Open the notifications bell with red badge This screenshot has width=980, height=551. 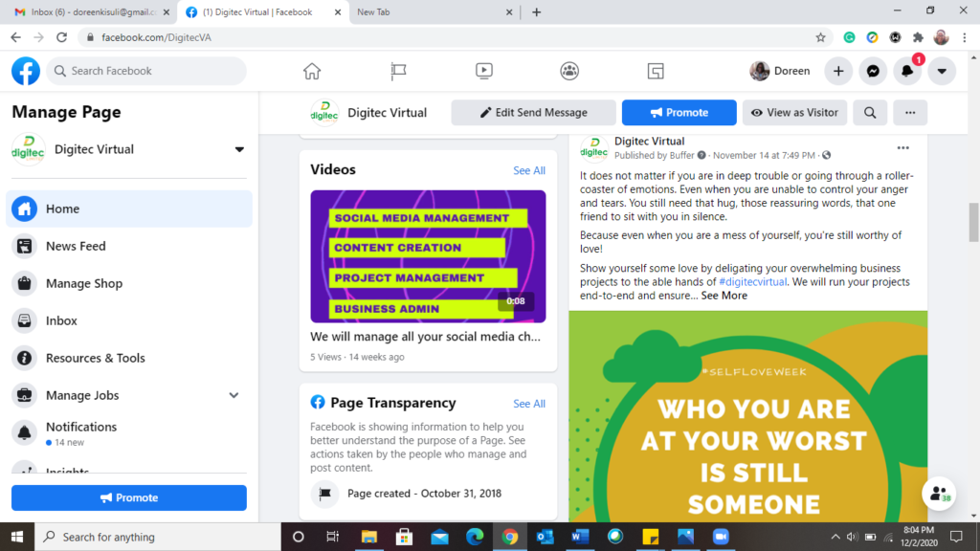point(907,71)
